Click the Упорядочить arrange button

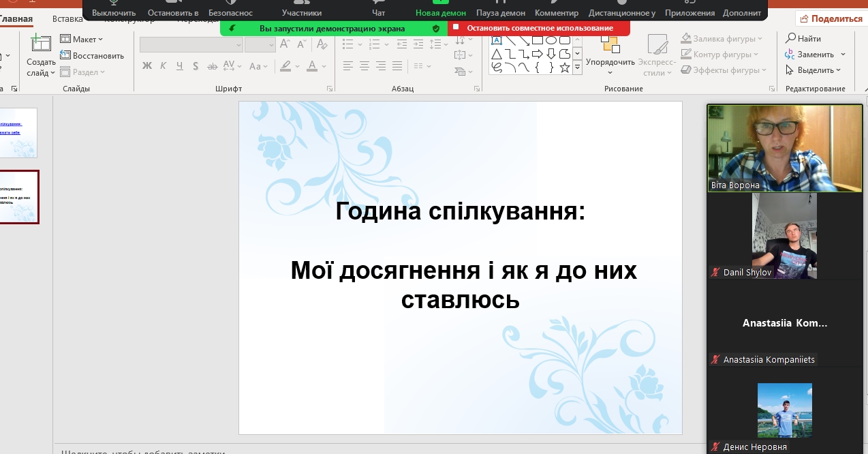point(610,56)
